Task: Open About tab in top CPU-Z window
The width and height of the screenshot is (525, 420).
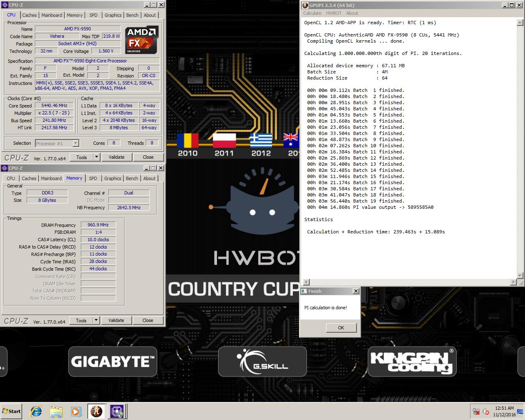Action: [150, 15]
